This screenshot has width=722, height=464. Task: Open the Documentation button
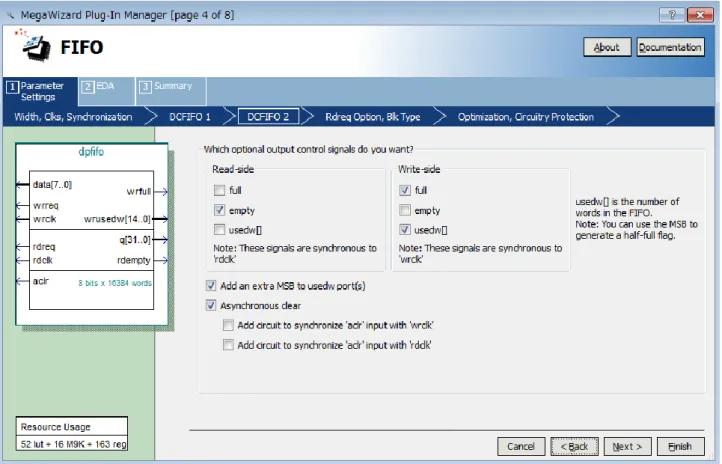pyautogui.click(x=670, y=47)
